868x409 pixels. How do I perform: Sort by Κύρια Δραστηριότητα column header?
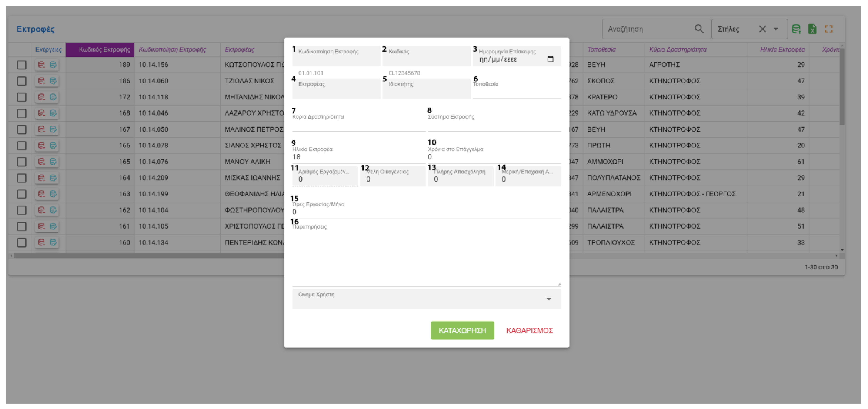coord(678,50)
